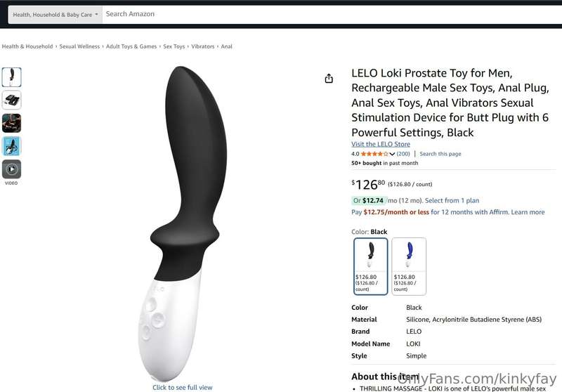Play the product video thumbnail
The height and width of the screenshot is (392, 562).
coord(11,169)
